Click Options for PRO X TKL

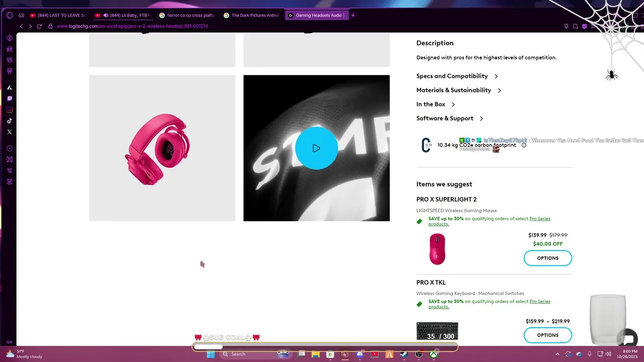(x=547, y=335)
